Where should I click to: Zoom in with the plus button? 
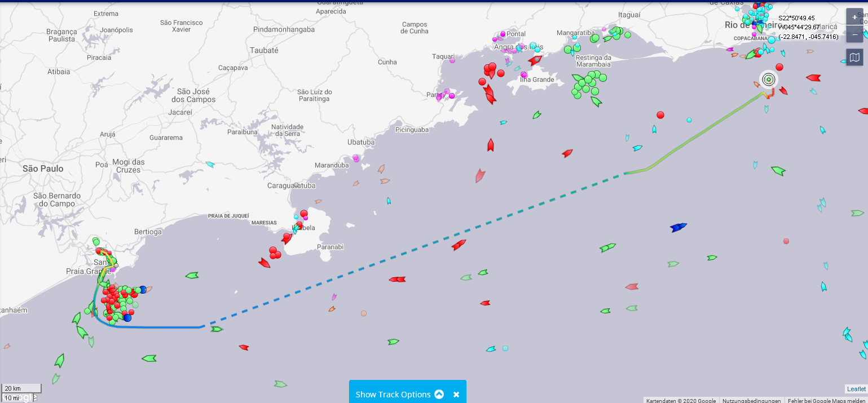tap(854, 17)
